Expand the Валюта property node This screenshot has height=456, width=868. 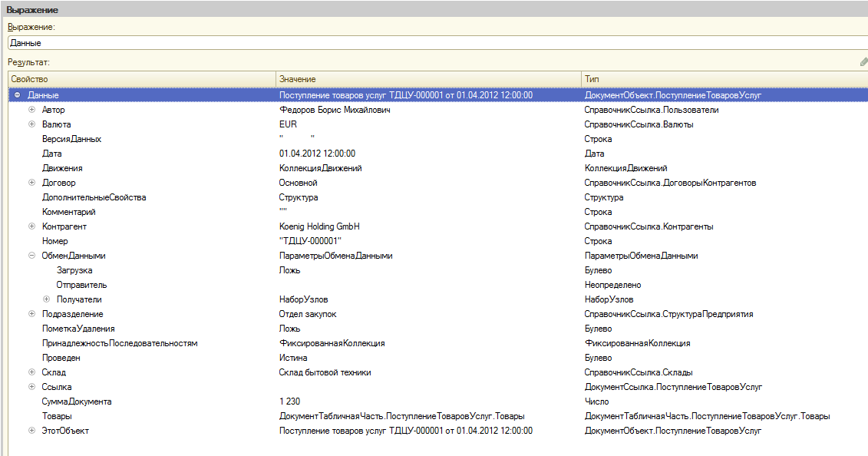click(31, 124)
